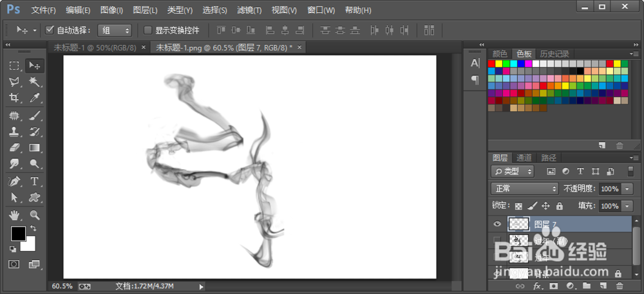Switch to the 历史记录 tab

[x=554, y=53]
